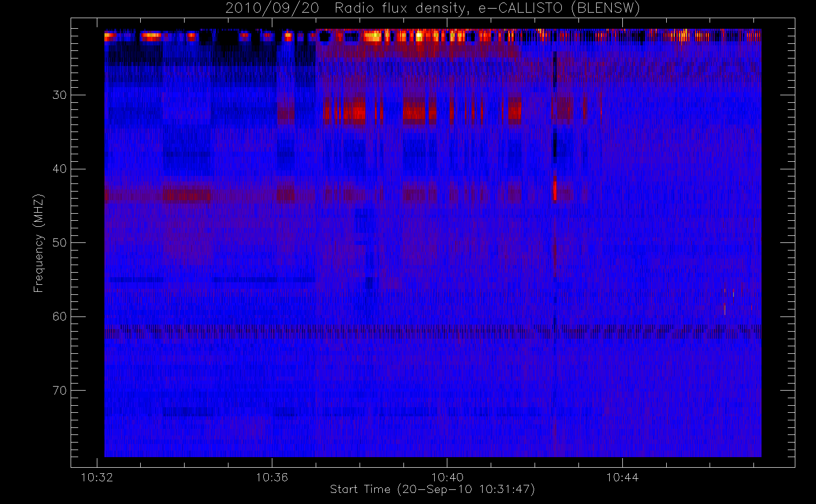816x504 pixels.
Task: Select the 30 MHz frequency tick label
Action: click(60, 95)
